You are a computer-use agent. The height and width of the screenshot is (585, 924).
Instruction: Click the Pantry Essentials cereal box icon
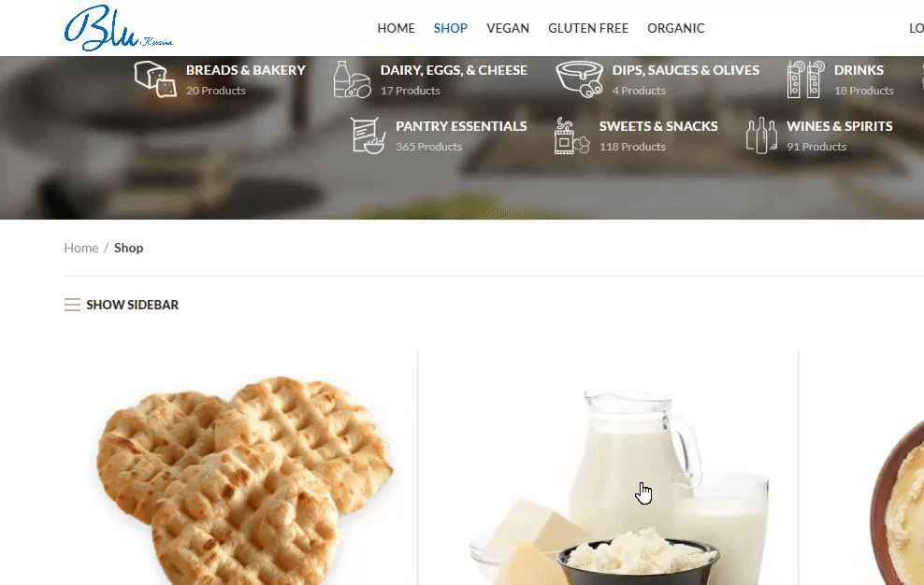pos(368,135)
